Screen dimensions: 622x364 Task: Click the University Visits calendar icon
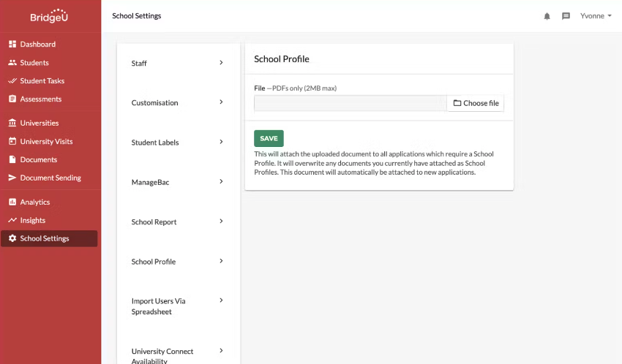point(12,141)
